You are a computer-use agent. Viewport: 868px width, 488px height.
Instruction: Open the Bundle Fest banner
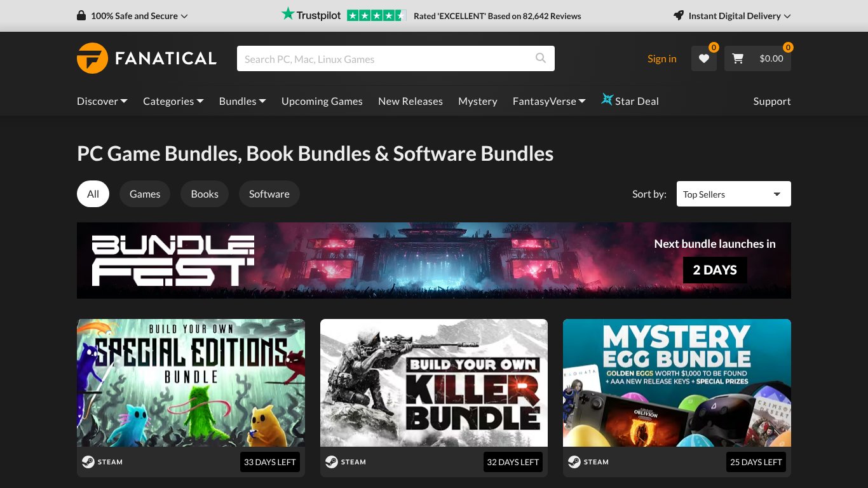434,261
